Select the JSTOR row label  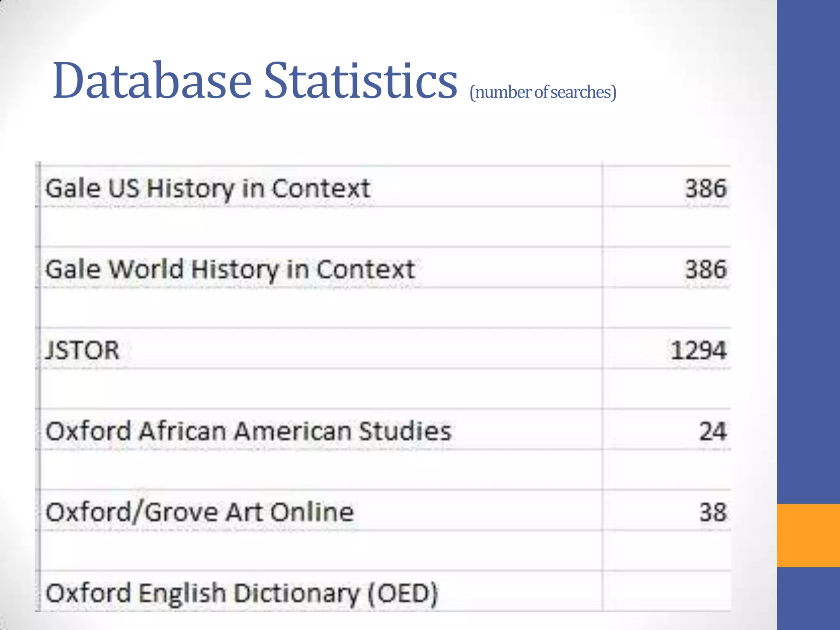(82, 350)
